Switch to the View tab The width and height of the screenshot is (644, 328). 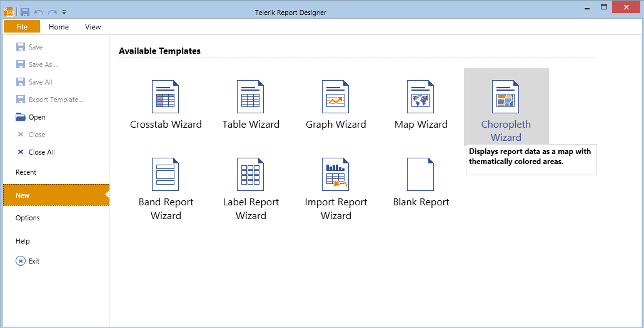[93, 27]
